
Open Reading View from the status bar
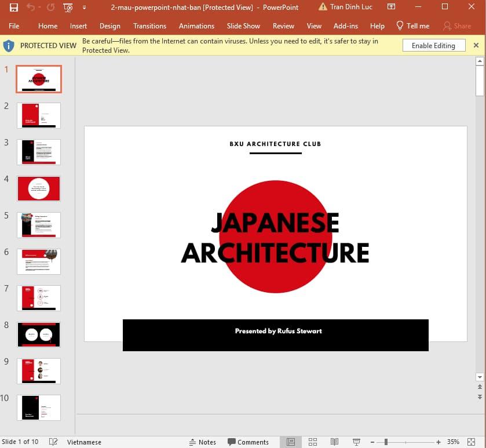point(335,442)
